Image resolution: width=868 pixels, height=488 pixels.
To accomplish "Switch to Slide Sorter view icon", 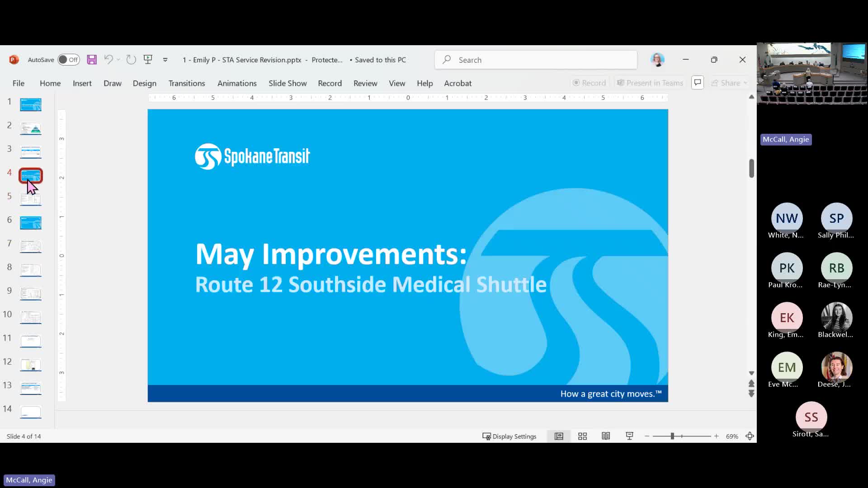I will 582,436.
